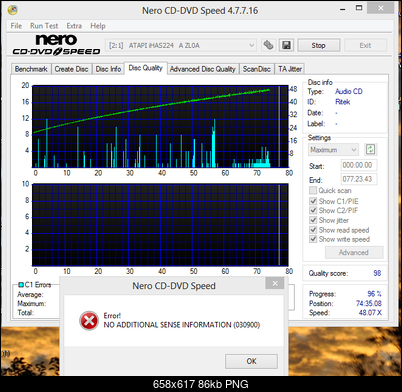Close the error dialog with X
This screenshot has width=402, height=392.
click(x=275, y=283)
